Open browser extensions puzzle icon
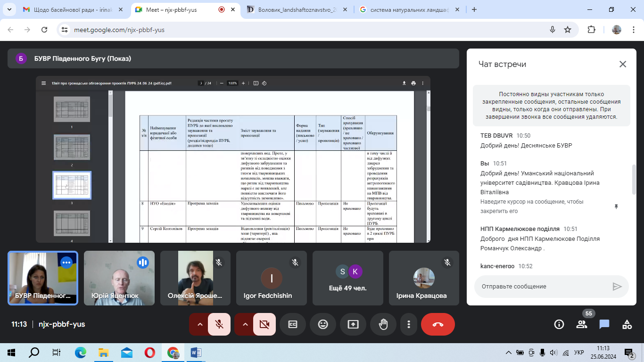The height and width of the screenshot is (362, 644). coord(591,30)
